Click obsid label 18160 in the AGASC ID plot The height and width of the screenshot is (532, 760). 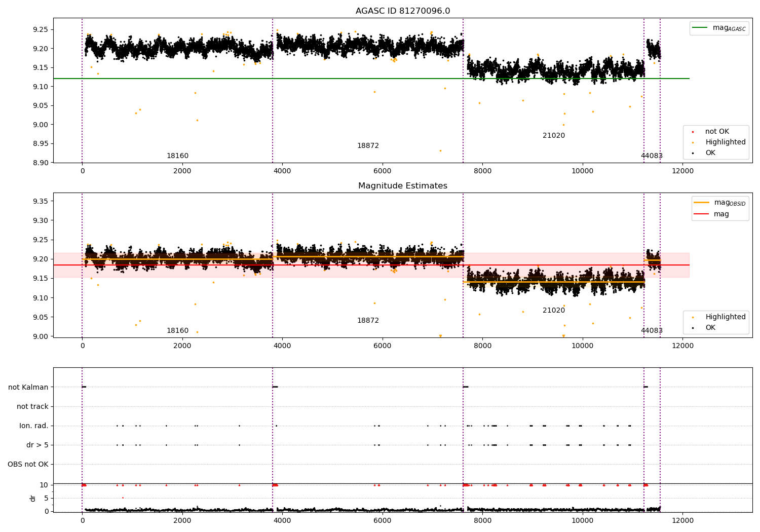coord(177,156)
